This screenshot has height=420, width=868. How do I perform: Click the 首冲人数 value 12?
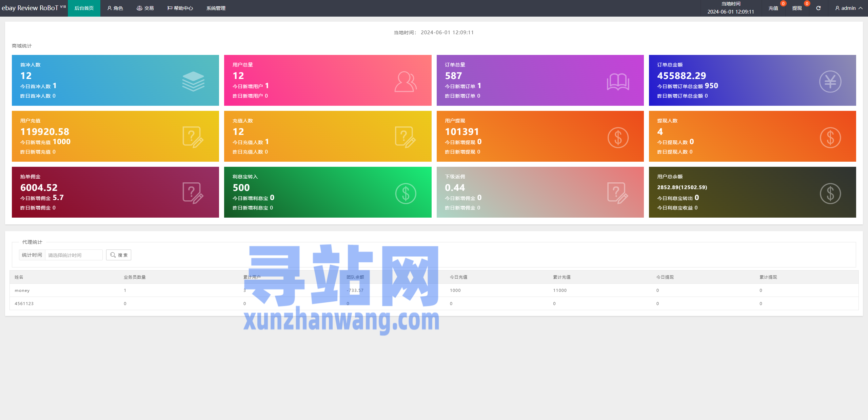click(x=26, y=76)
